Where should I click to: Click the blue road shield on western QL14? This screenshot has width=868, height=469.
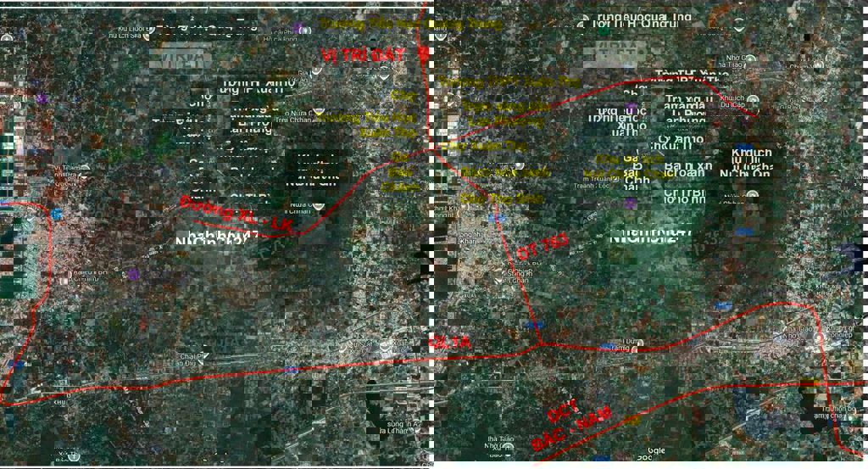291,370
